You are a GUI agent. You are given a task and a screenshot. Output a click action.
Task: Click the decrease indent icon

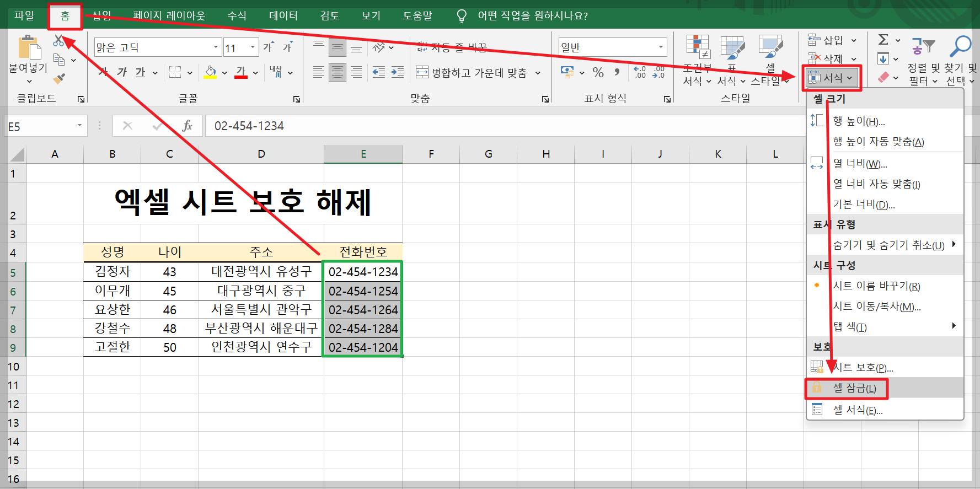pos(379,72)
